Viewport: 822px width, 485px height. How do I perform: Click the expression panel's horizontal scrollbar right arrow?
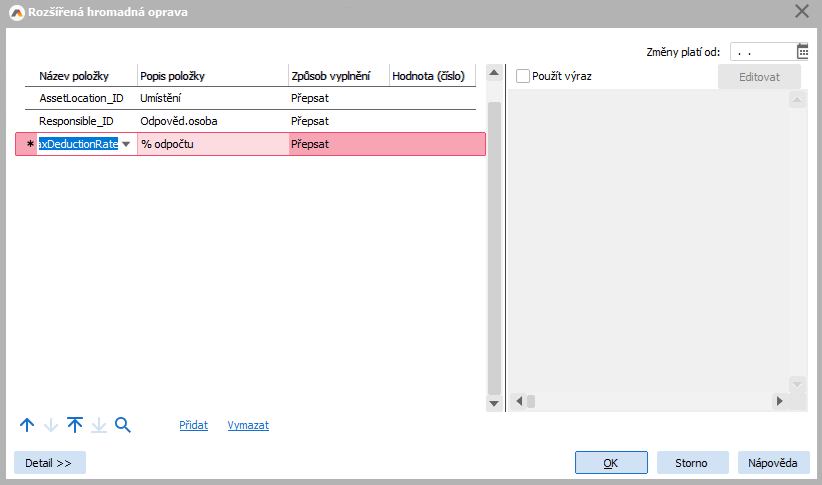coord(778,401)
